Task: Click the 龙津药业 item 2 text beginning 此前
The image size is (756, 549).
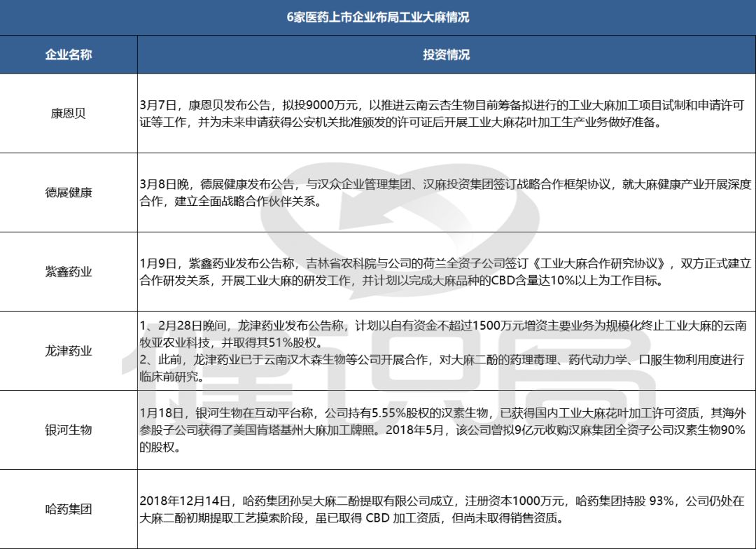Action: pos(442,368)
